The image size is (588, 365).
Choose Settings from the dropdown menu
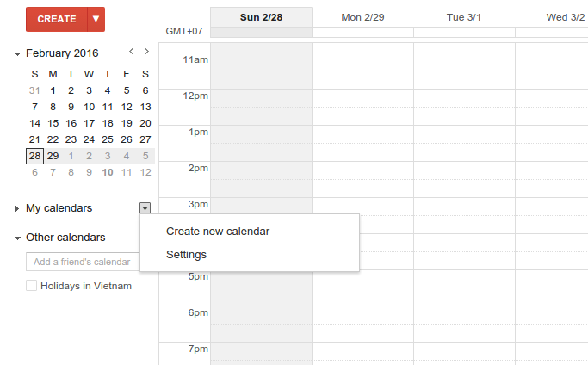point(186,254)
